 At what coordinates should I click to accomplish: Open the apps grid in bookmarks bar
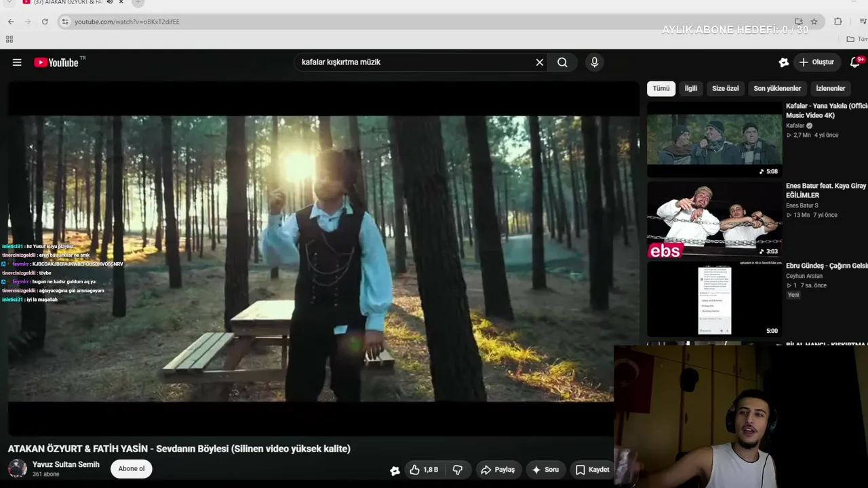click(x=9, y=39)
